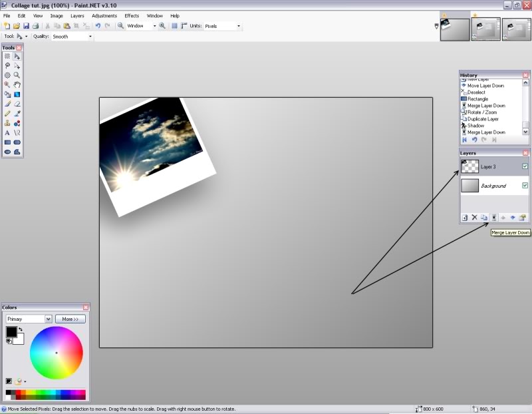Toggle the pixel grid icon in toolbar

pyautogui.click(x=174, y=26)
